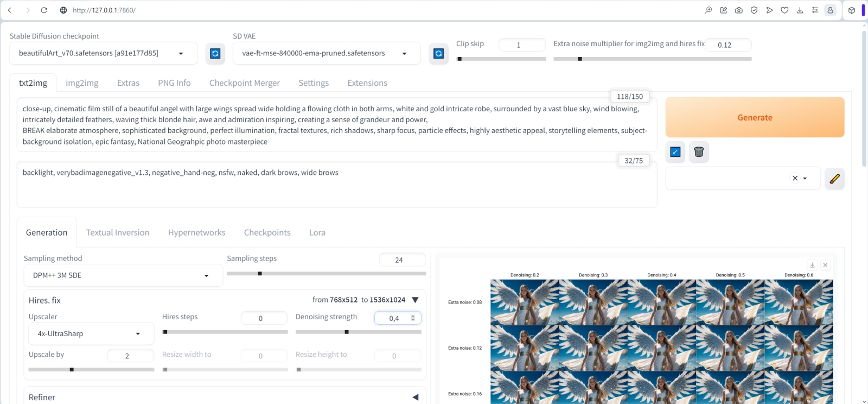Go forward in the browser

[x=28, y=10]
